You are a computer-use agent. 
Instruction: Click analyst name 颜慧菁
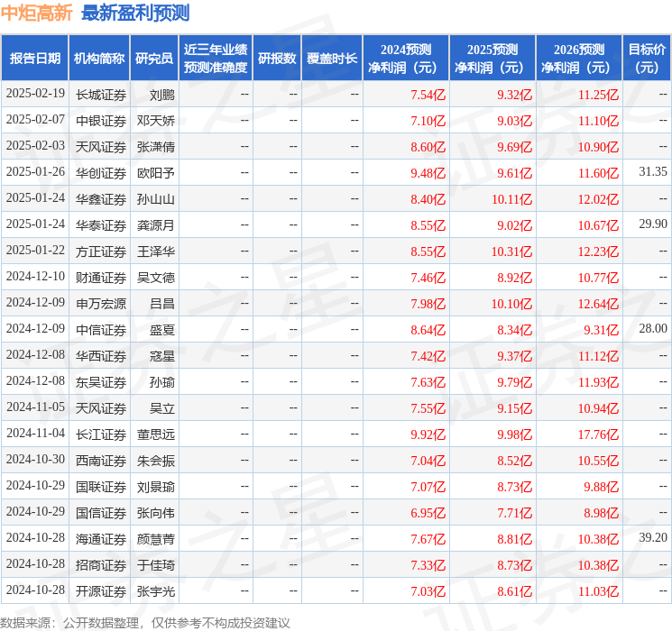(156, 539)
